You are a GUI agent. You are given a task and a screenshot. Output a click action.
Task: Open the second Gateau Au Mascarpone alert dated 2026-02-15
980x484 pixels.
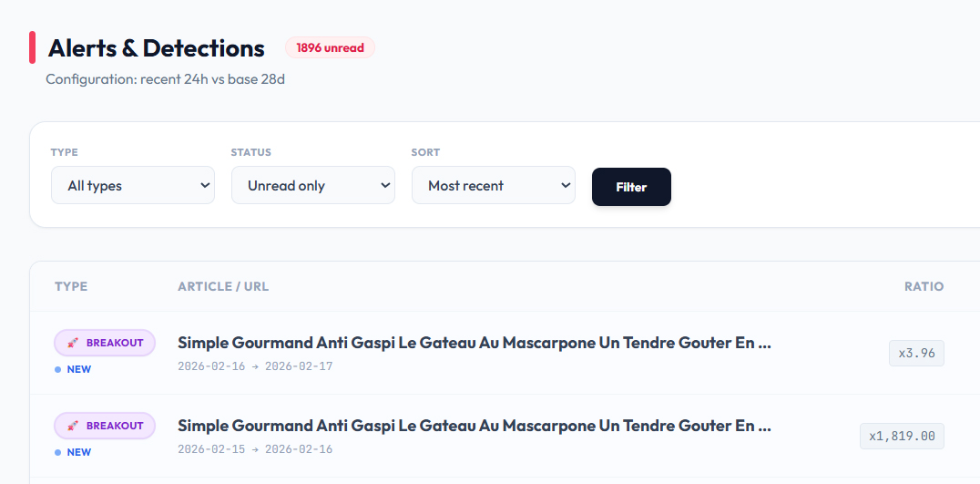coord(475,426)
